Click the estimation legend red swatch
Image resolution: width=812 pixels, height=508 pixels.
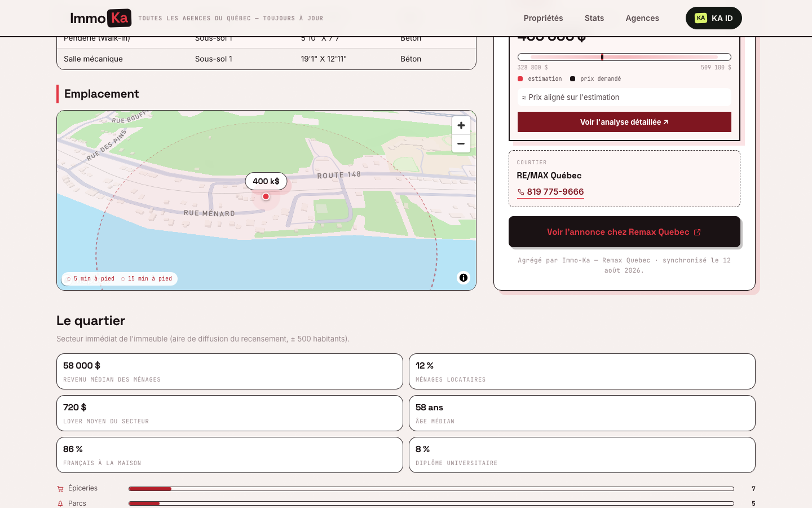pyautogui.click(x=520, y=79)
